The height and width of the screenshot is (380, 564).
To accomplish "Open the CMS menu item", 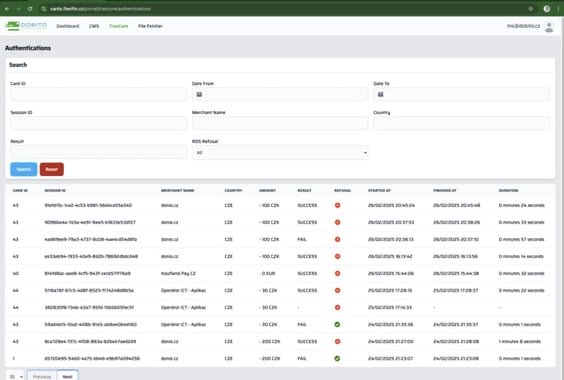I will click(94, 26).
